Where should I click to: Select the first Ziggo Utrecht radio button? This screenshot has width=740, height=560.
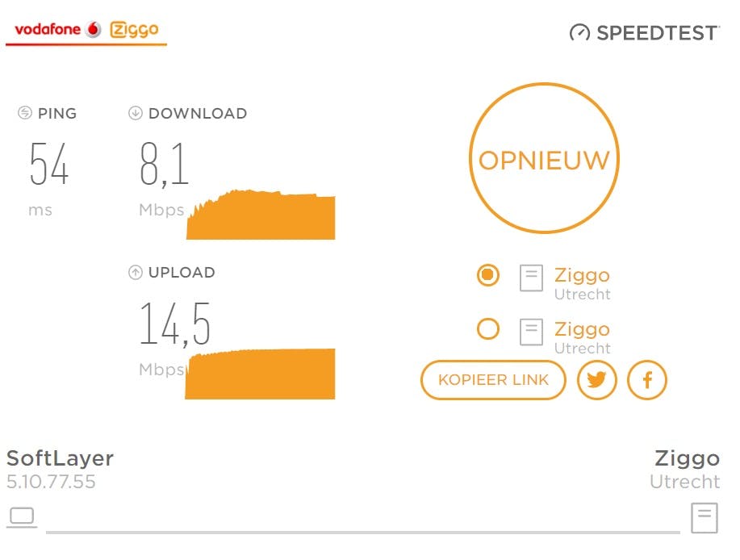point(488,276)
